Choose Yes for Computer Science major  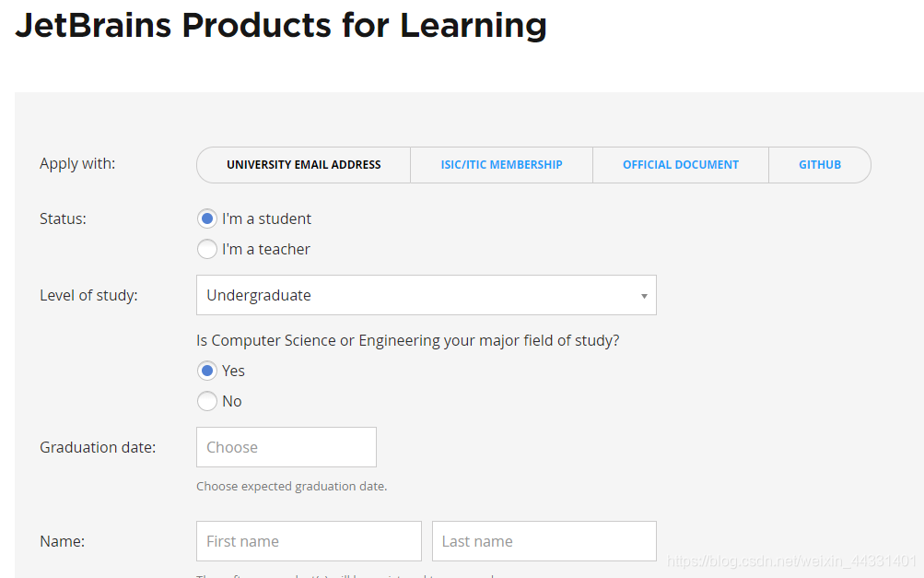tap(208, 371)
